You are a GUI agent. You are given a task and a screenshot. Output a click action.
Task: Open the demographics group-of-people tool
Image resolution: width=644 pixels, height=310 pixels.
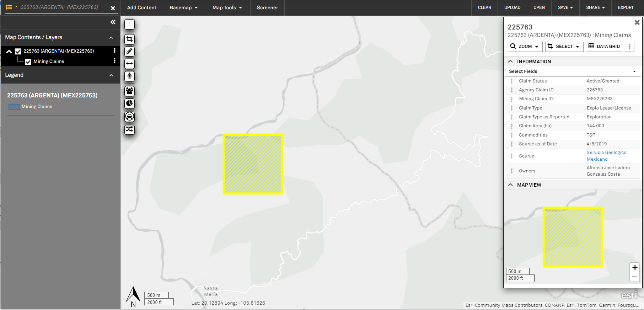click(130, 91)
